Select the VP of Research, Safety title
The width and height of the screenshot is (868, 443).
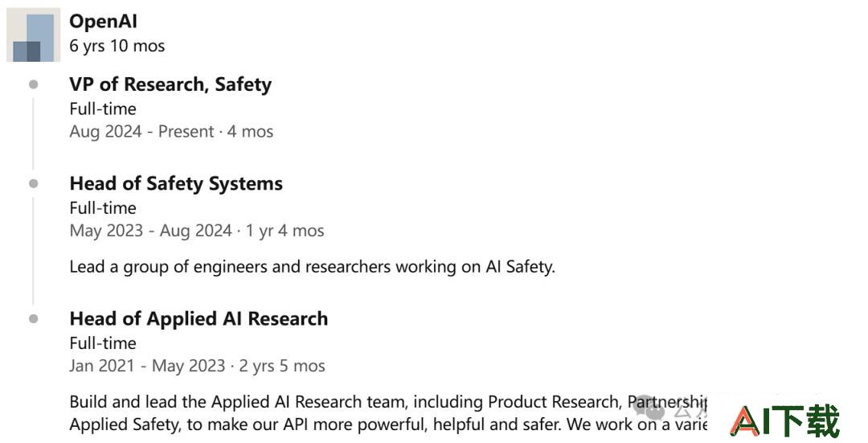[x=170, y=84]
